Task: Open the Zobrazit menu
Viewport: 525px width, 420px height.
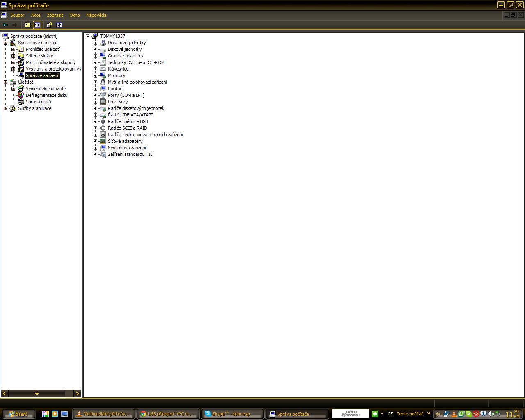Action: click(x=55, y=15)
